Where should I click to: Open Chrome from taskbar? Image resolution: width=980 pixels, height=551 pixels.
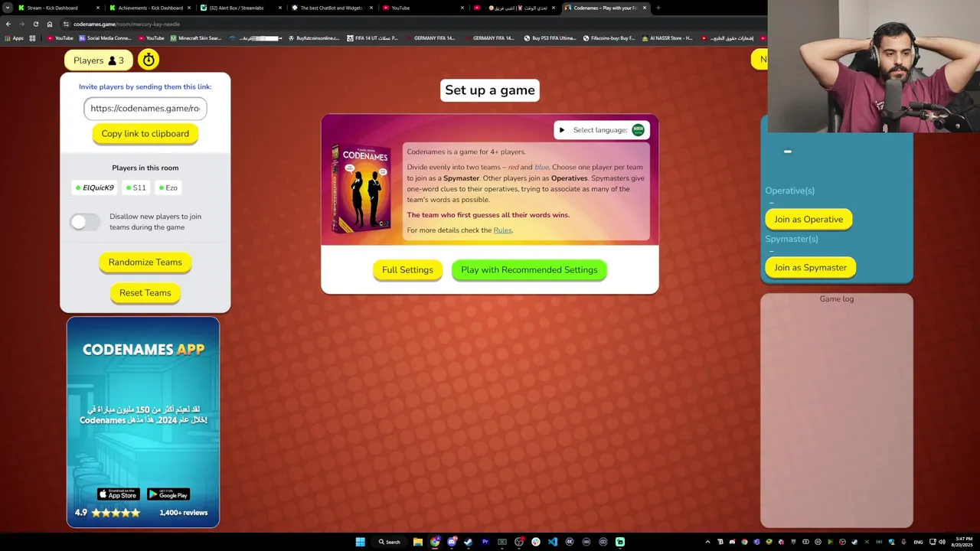tap(435, 542)
